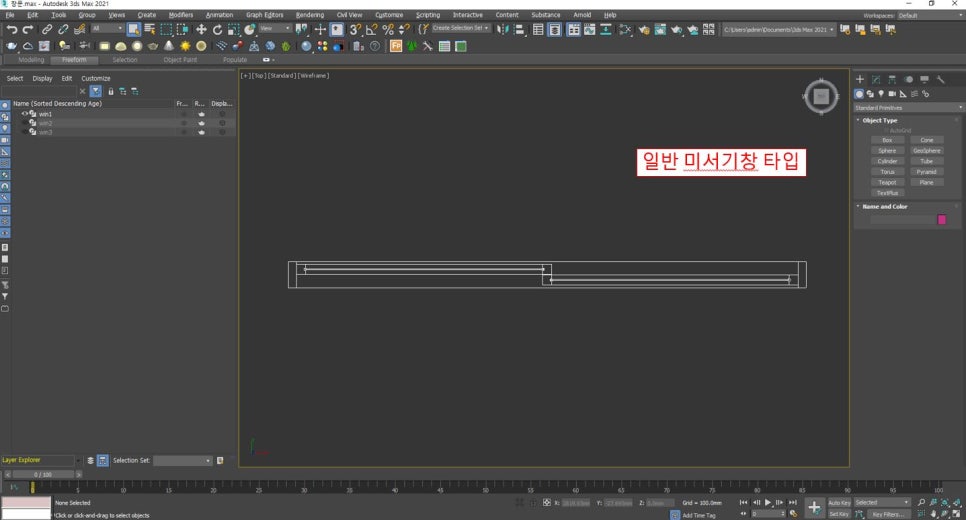Toggle the Layer Explorer highlighted filter icon
966x520 pixels.
pos(96,91)
